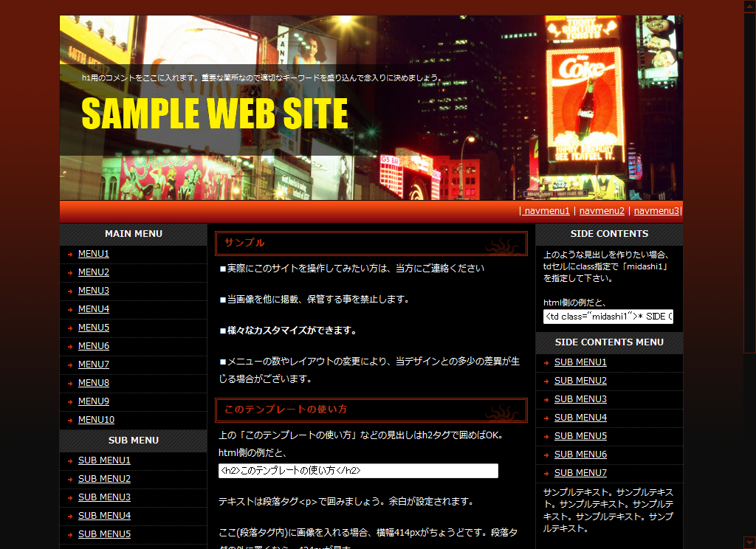Click the arrow icon beside MENU10
The height and width of the screenshot is (549, 756).
click(x=70, y=421)
